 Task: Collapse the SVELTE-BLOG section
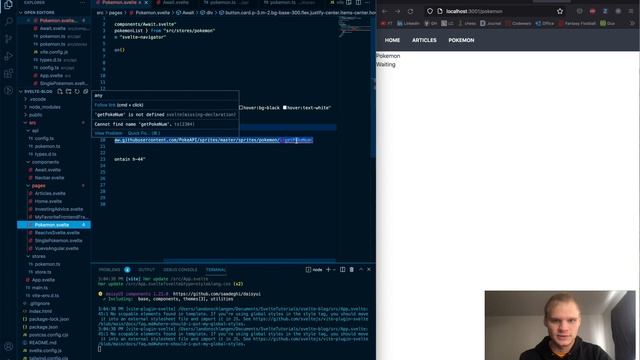(21, 91)
